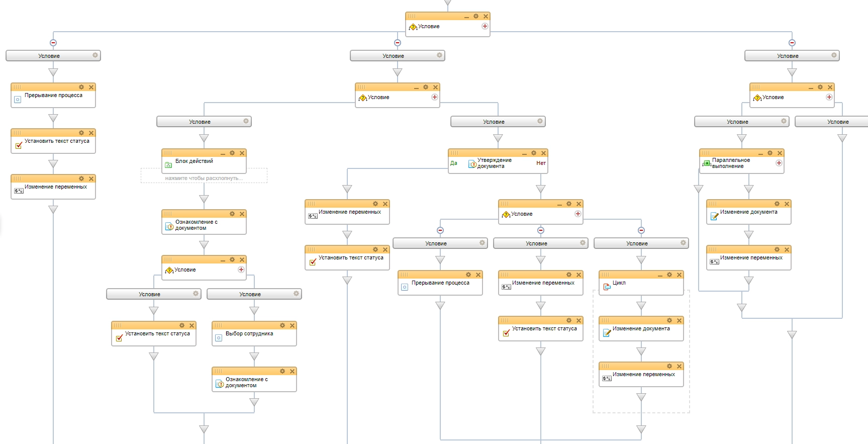The image size is (868, 444).
Task: Click "Да" label on approval block
Action: (454, 163)
